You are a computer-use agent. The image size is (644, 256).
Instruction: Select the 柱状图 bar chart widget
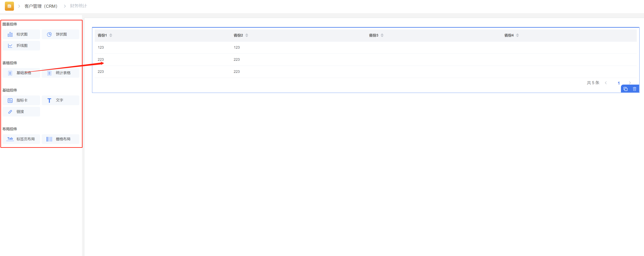point(21,35)
